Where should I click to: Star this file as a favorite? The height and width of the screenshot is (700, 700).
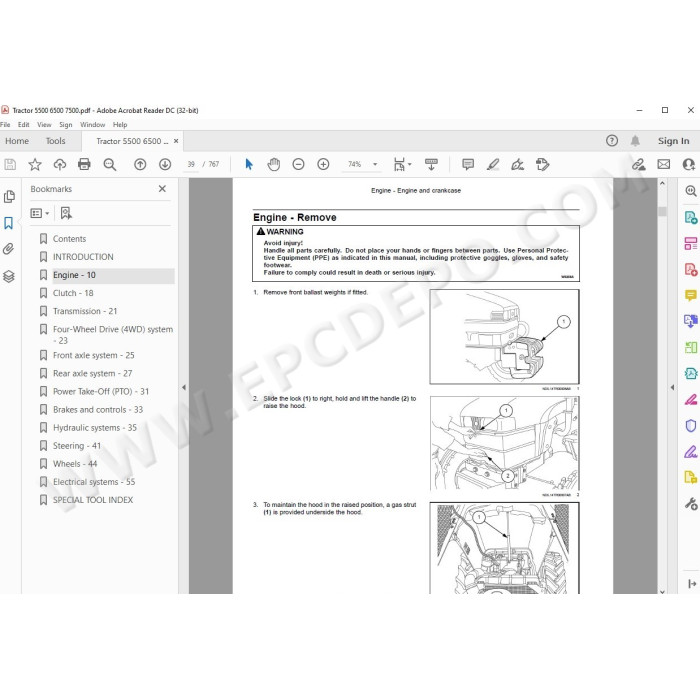pos(35,165)
